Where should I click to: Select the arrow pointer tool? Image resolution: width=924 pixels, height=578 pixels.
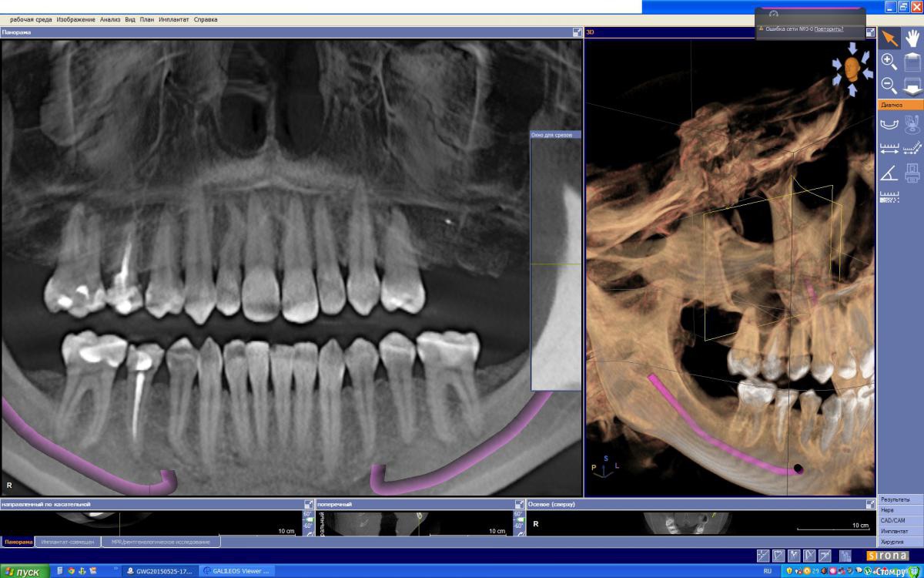(x=889, y=38)
